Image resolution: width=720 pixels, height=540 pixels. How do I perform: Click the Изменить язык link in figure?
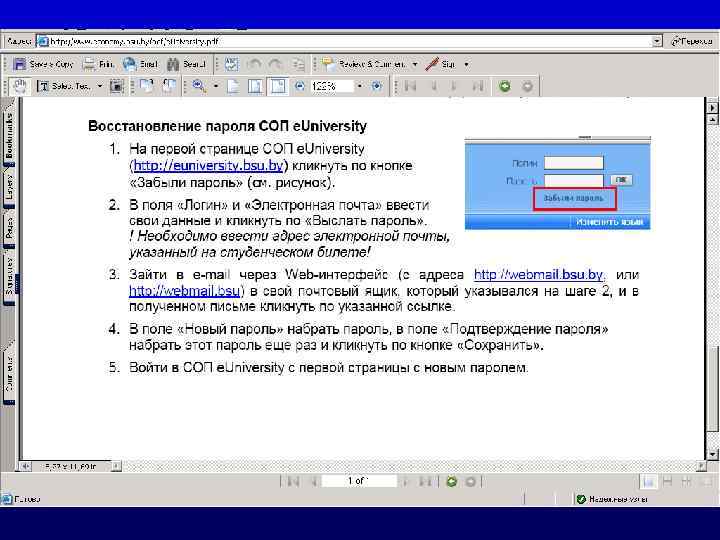[x=609, y=222]
